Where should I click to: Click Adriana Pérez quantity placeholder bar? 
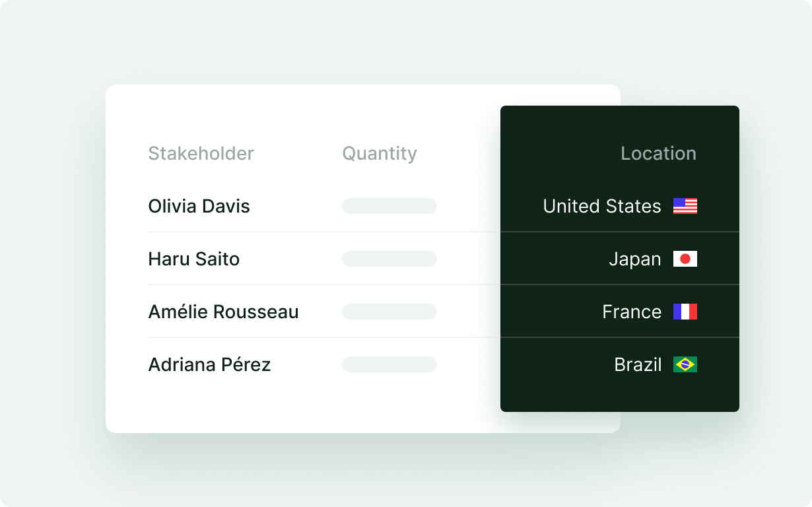point(389,364)
